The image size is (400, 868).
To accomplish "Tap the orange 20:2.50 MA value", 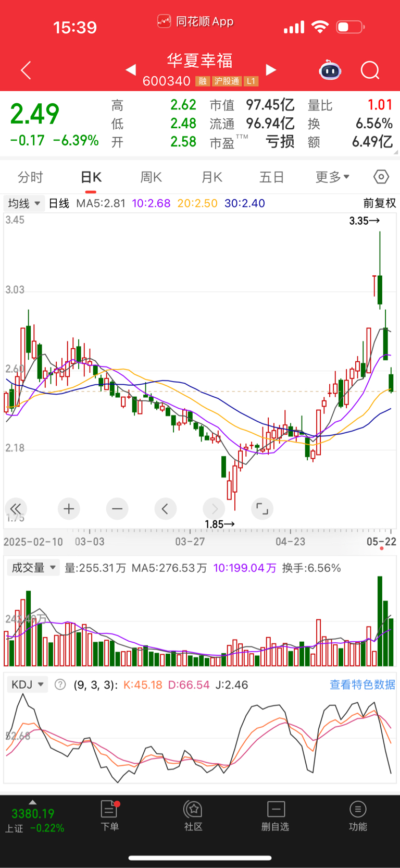I will point(197,203).
